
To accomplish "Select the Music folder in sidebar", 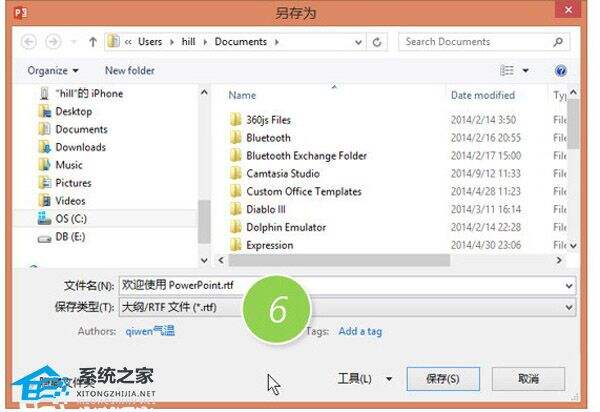I will (69, 165).
